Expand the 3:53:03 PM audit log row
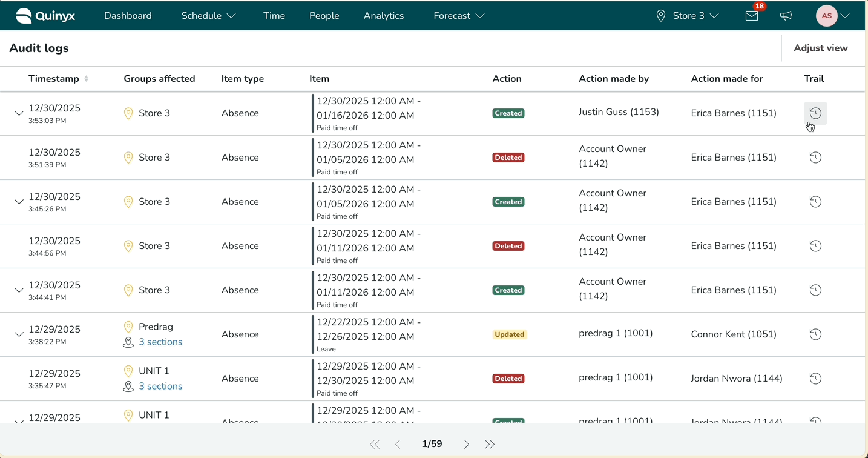The height and width of the screenshot is (458, 868). click(x=19, y=113)
